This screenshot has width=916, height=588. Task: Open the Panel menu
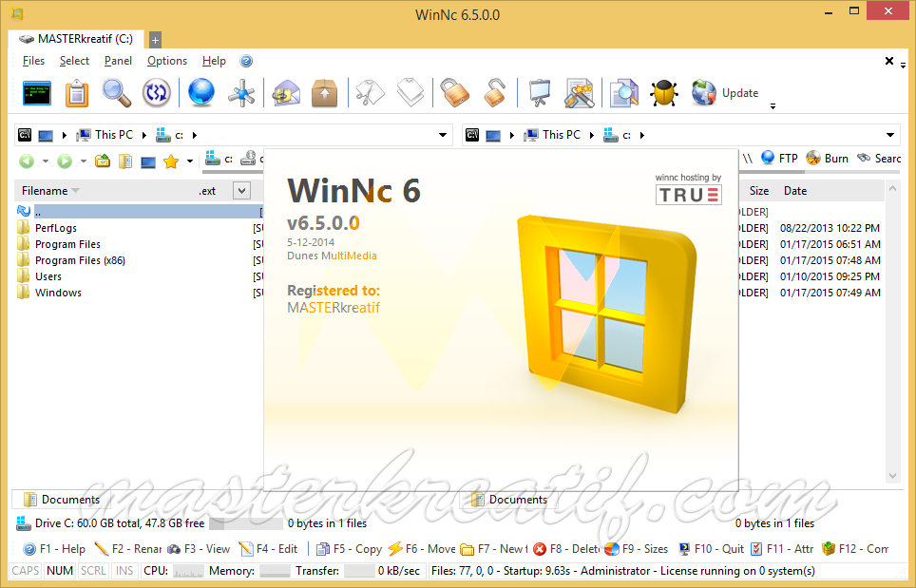(x=118, y=61)
